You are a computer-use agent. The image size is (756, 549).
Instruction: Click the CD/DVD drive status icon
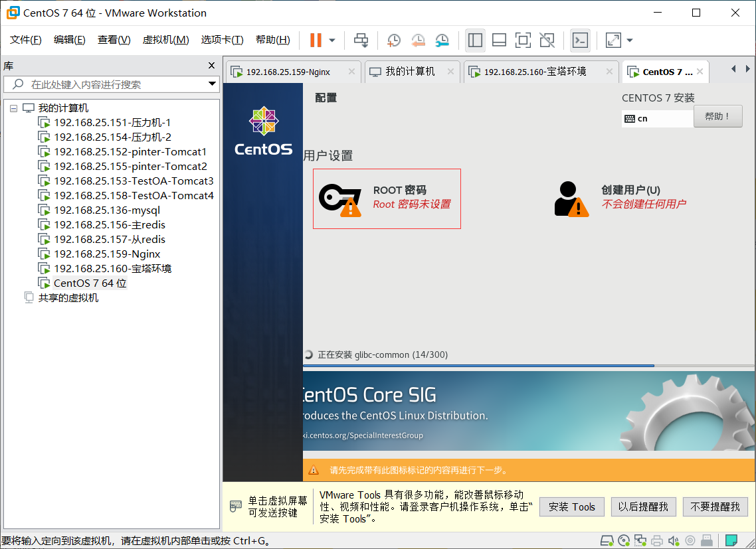[624, 541]
